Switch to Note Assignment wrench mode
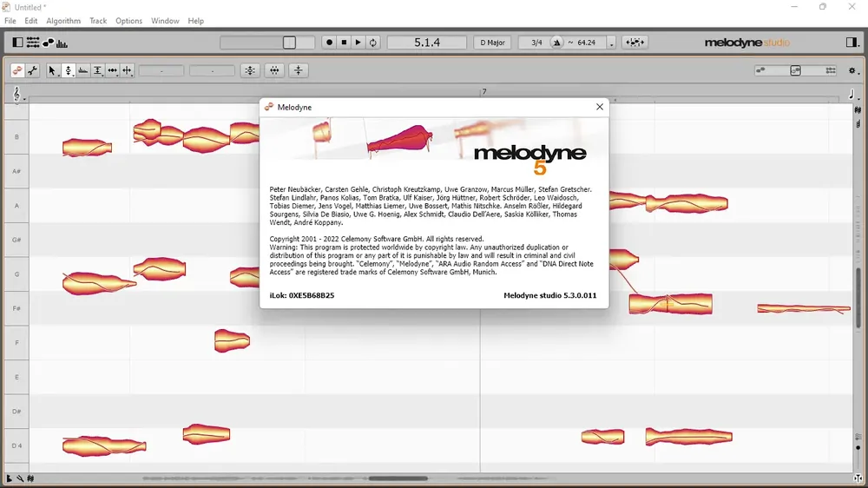Viewport: 868px width, 488px height. (x=33, y=70)
